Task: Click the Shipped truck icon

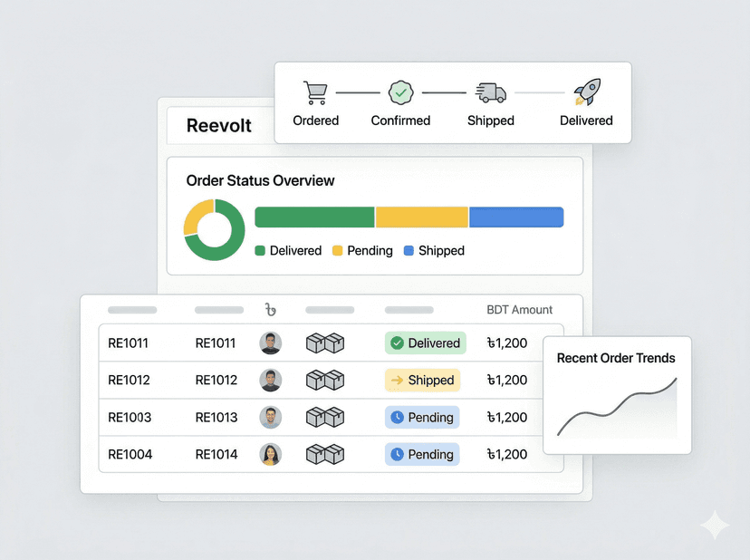Action: [x=491, y=92]
